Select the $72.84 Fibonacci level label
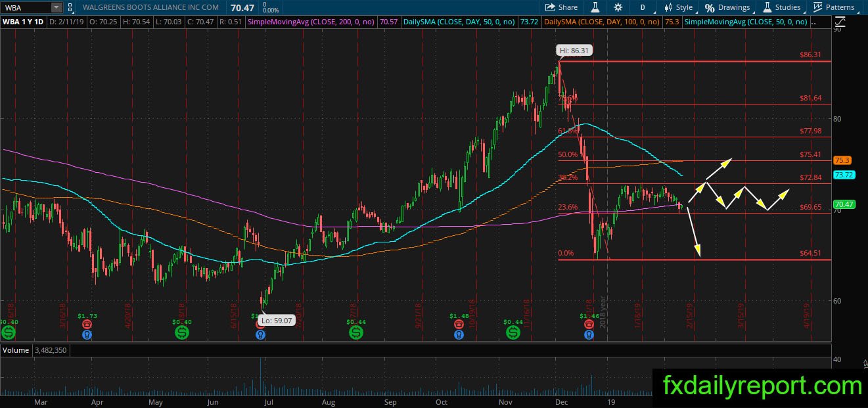Image resolution: width=868 pixels, height=408 pixels. click(810, 178)
